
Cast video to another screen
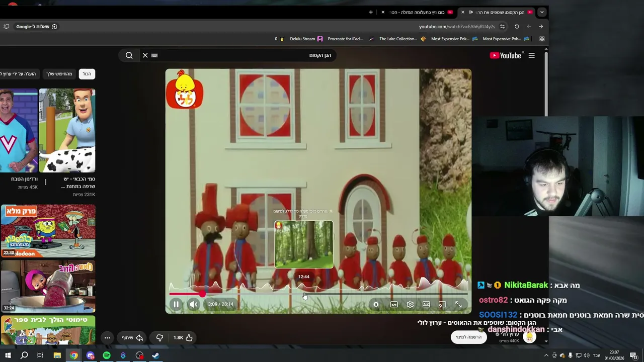442,304
